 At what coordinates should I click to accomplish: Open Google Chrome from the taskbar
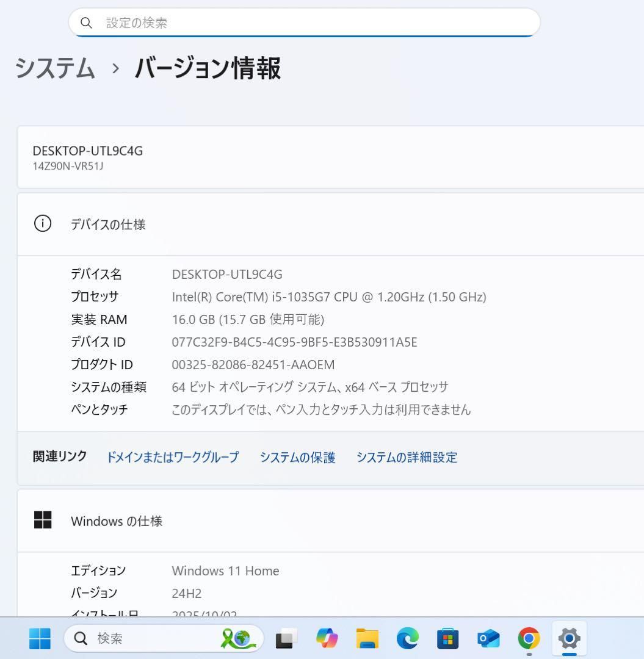pyautogui.click(x=527, y=639)
